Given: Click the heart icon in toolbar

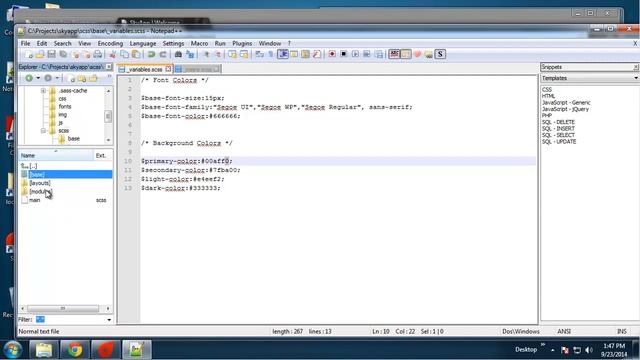Looking at the screenshot, I should pyautogui.click(x=417, y=54).
